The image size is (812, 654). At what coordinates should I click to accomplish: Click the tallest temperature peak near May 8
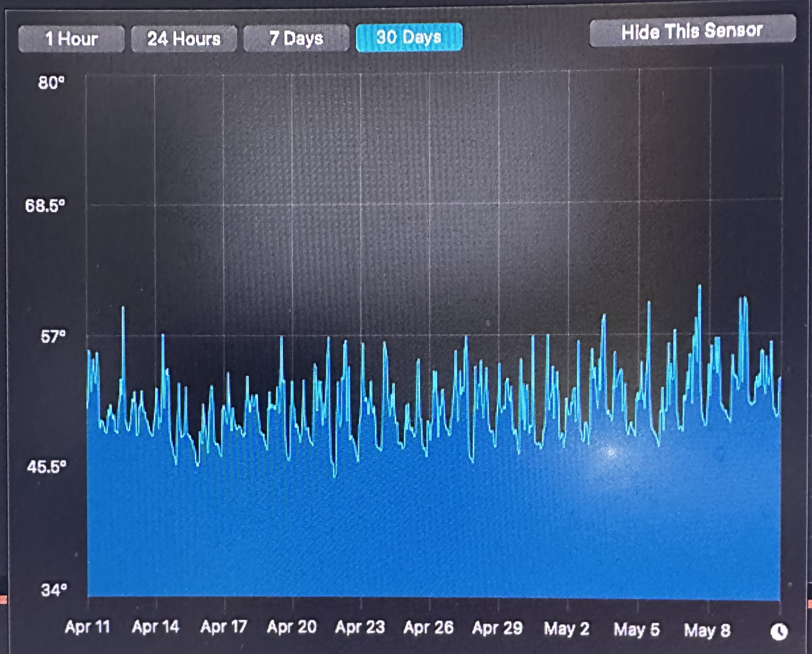(700, 287)
